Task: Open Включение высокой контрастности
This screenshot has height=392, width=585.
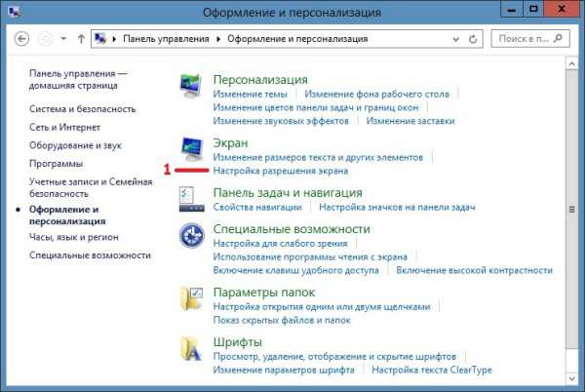Action: point(474,270)
